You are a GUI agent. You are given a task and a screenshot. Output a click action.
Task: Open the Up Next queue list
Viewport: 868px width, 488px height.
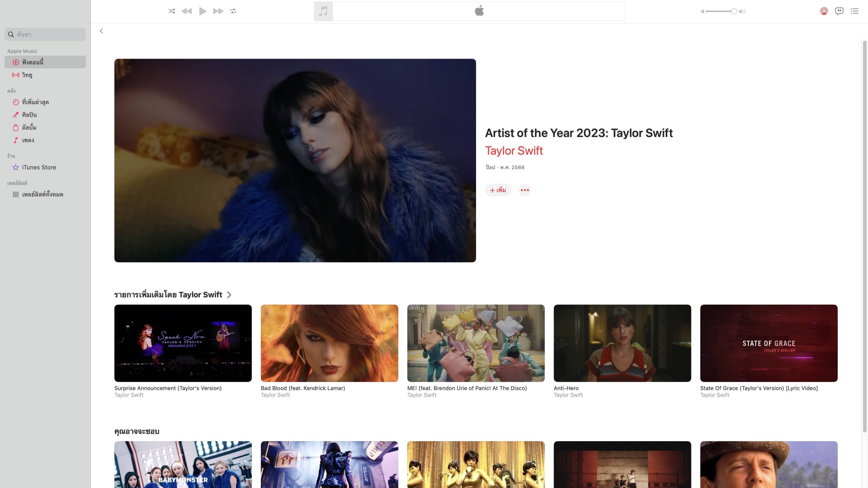[854, 11]
